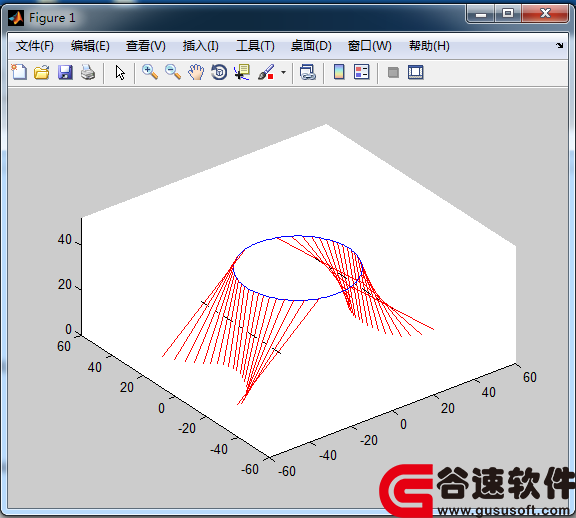Dock the figure using the corner arrow
The height and width of the screenshot is (518, 576).
(559, 46)
